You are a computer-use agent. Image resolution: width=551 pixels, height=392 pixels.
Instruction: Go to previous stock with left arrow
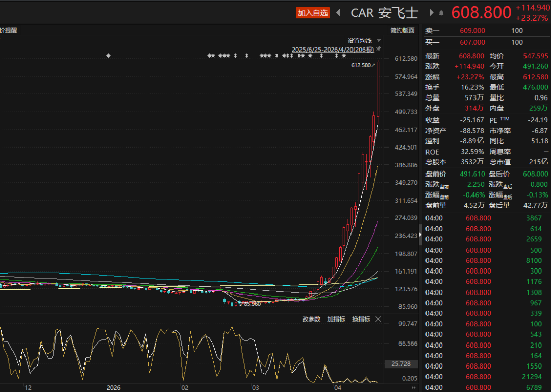tap(338, 13)
